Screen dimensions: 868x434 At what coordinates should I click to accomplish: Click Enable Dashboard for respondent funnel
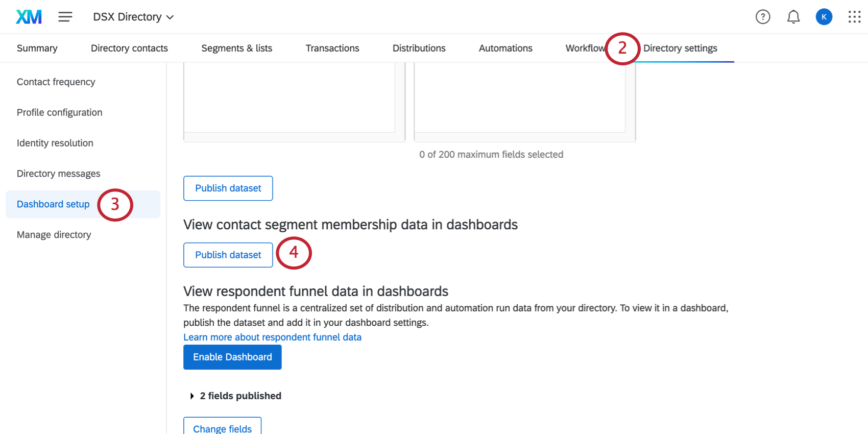click(x=232, y=357)
